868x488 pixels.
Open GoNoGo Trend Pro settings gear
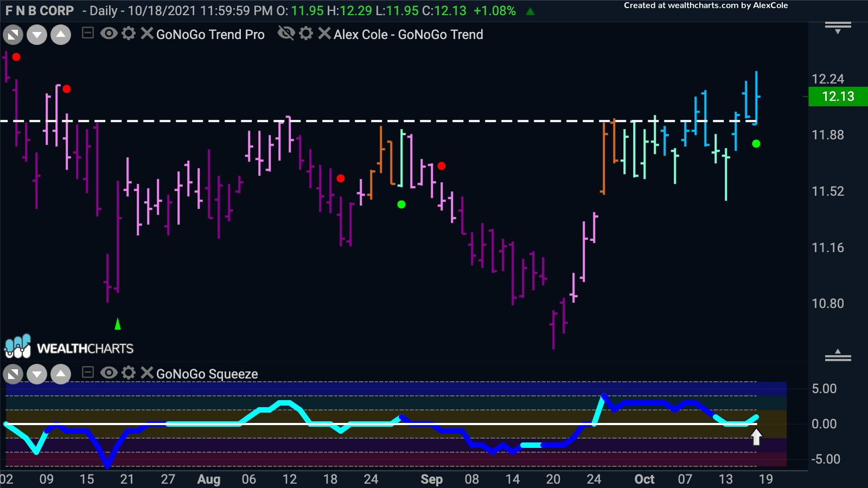coord(129,34)
